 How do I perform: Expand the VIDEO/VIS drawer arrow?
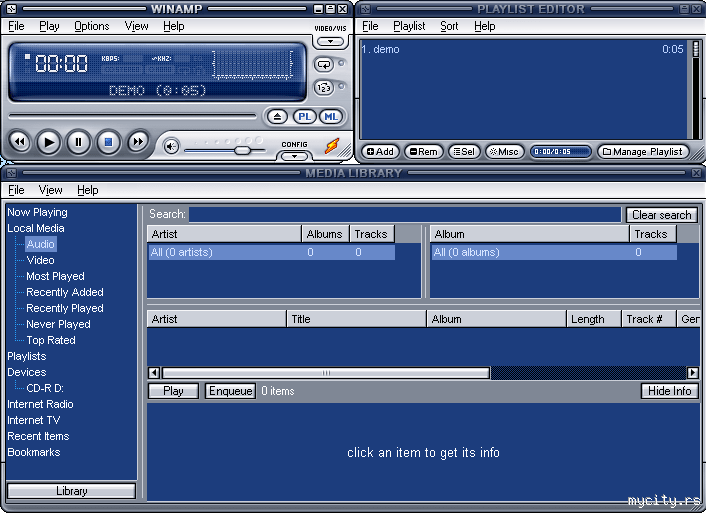click(330, 41)
